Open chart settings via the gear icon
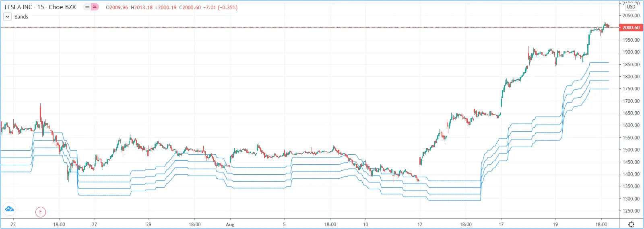 (631, 224)
